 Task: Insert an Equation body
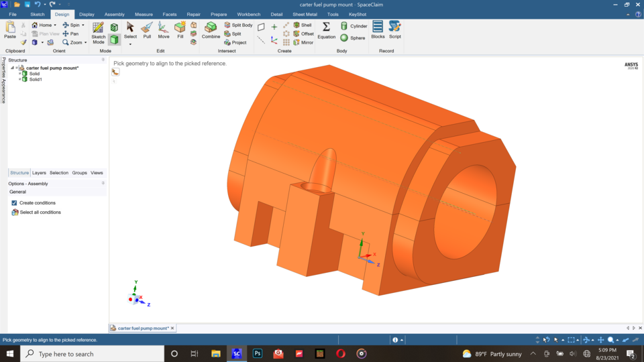pyautogui.click(x=326, y=30)
